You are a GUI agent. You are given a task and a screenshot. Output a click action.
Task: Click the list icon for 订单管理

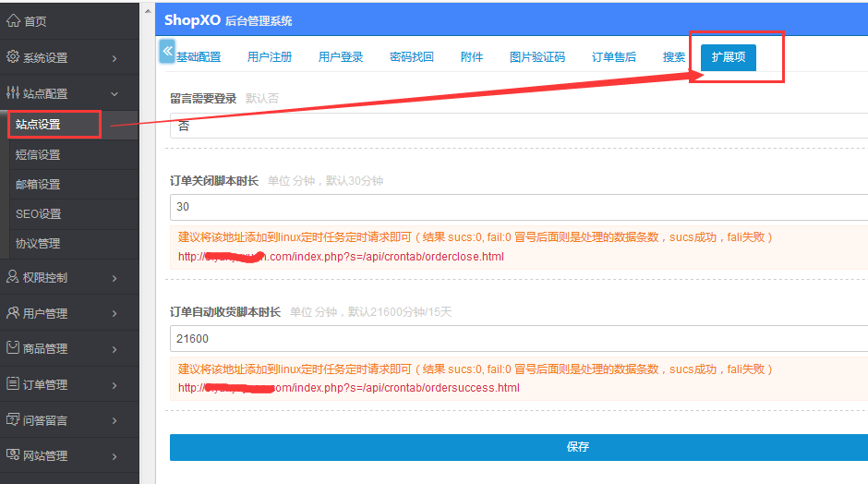pyautogui.click(x=13, y=383)
